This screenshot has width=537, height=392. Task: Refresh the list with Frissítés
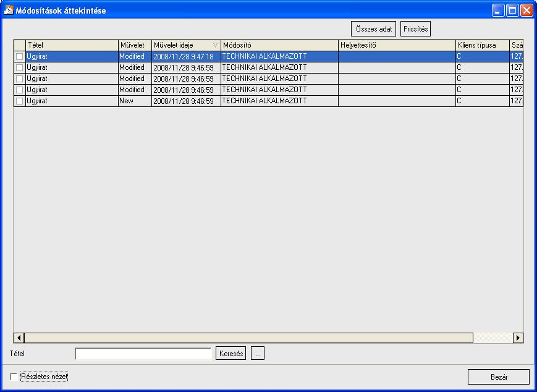click(415, 29)
